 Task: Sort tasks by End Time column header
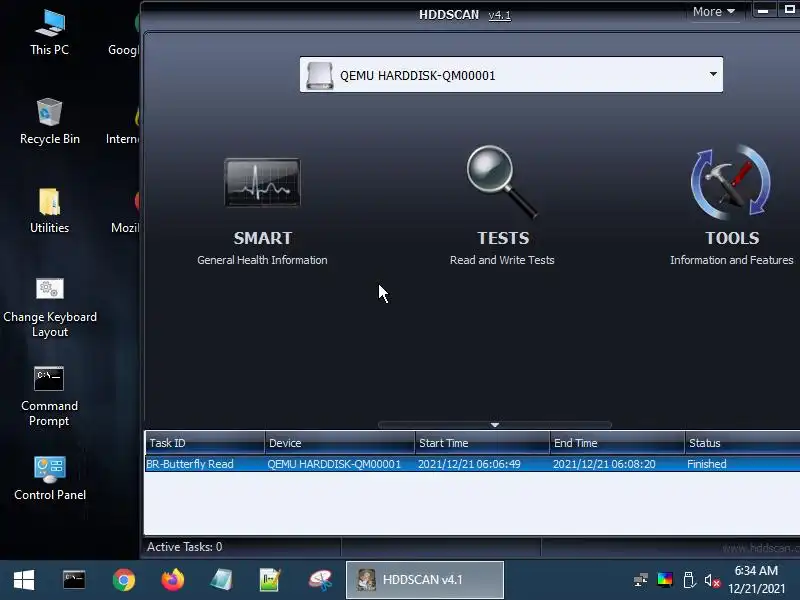click(617, 443)
